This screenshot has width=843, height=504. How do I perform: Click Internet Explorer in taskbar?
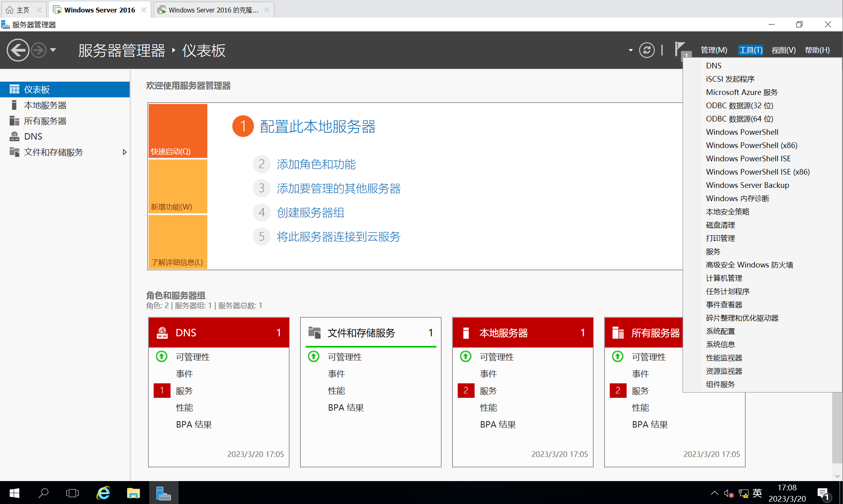(103, 493)
